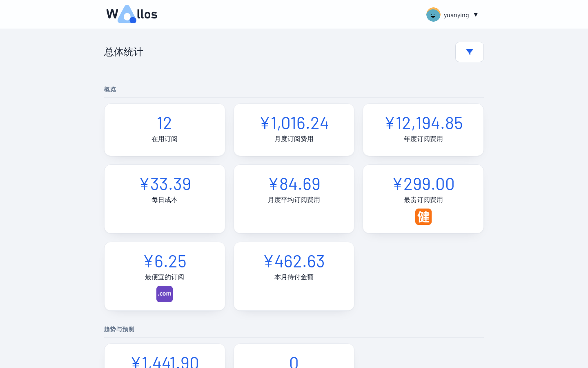This screenshot has width=588, height=368.
Task: Click the ¥462.63 amount due value
Action: [x=294, y=261]
